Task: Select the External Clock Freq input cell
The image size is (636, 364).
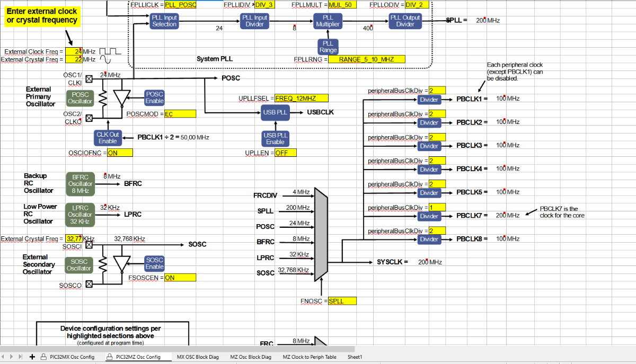Action: point(74,51)
